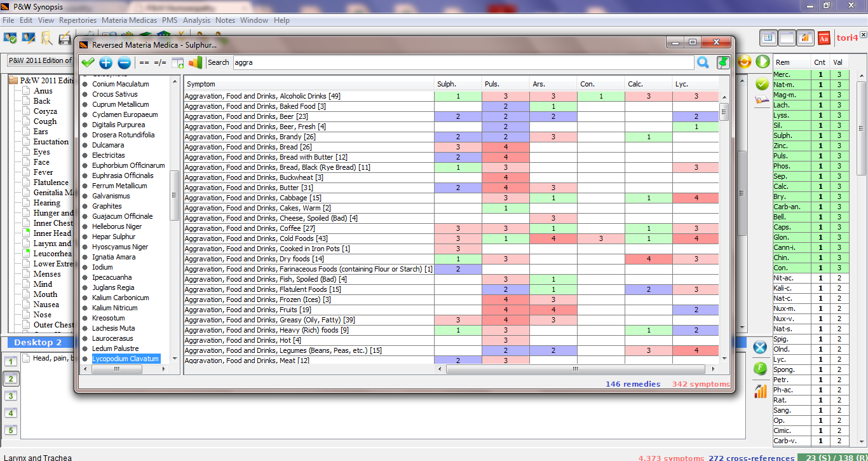Click the green checkmark confirm icon
The width and height of the screenshot is (868, 461).
coord(88,62)
